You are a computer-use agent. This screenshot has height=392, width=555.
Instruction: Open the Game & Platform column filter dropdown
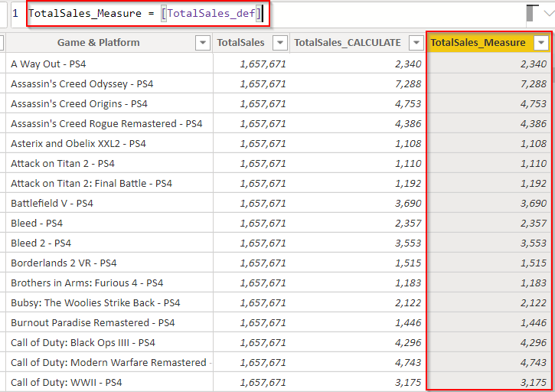(203, 43)
